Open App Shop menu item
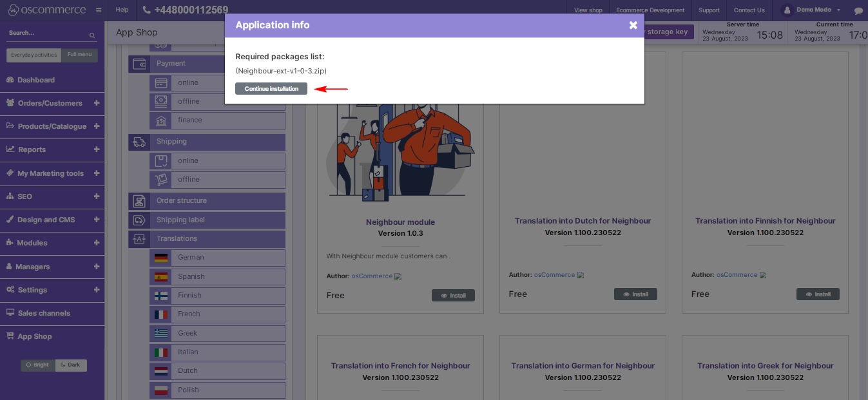 coord(35,336)
